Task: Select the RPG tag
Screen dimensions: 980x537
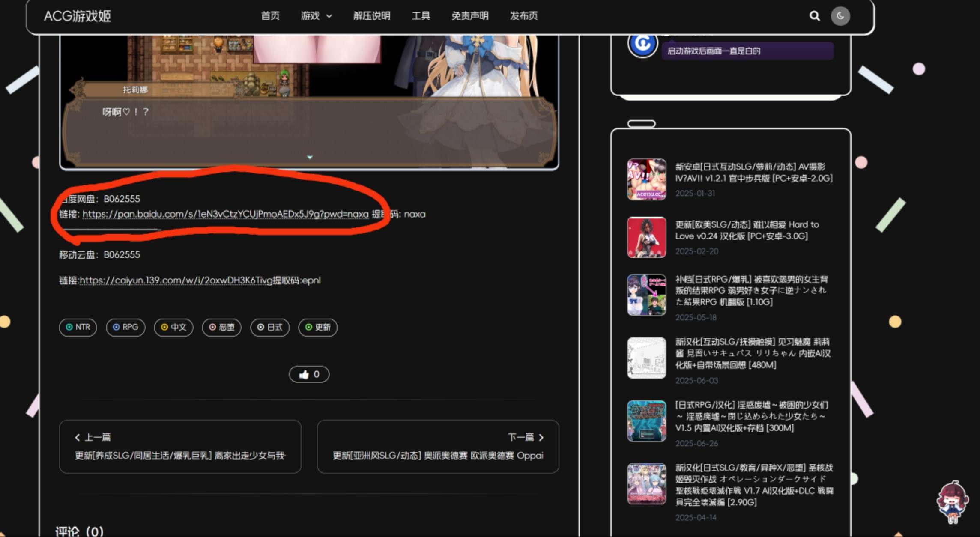Action: pyautogui.click(x=125, y=328)
